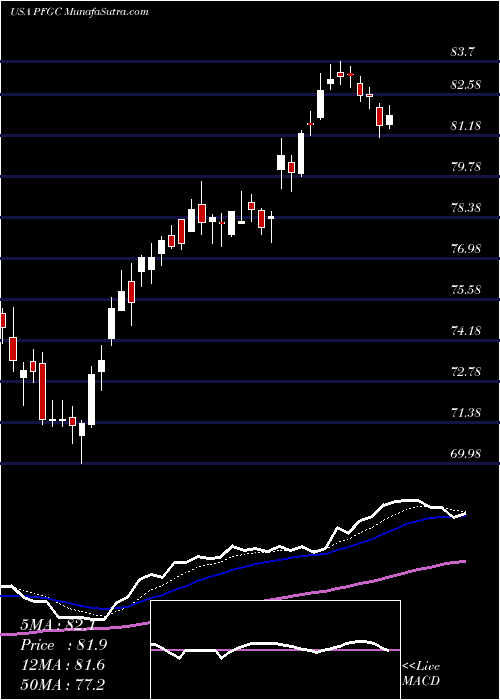Click the 71.38 price axis label
The height and width of the screenshot is (700, 500).
pos(466,413)
